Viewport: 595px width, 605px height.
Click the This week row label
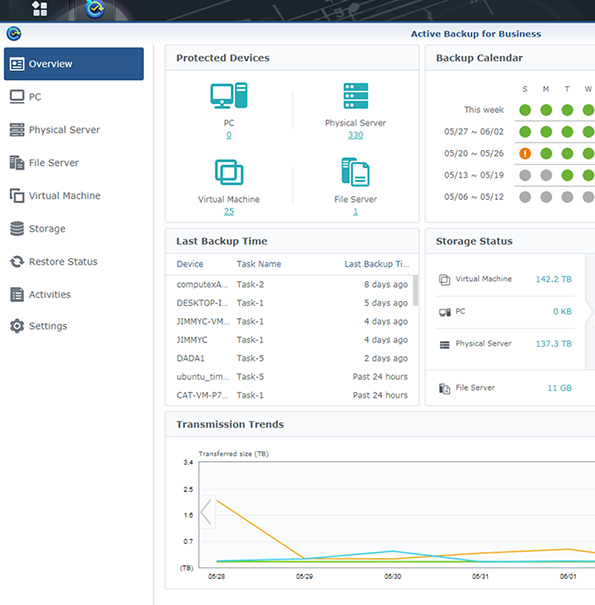click(484, 110)
